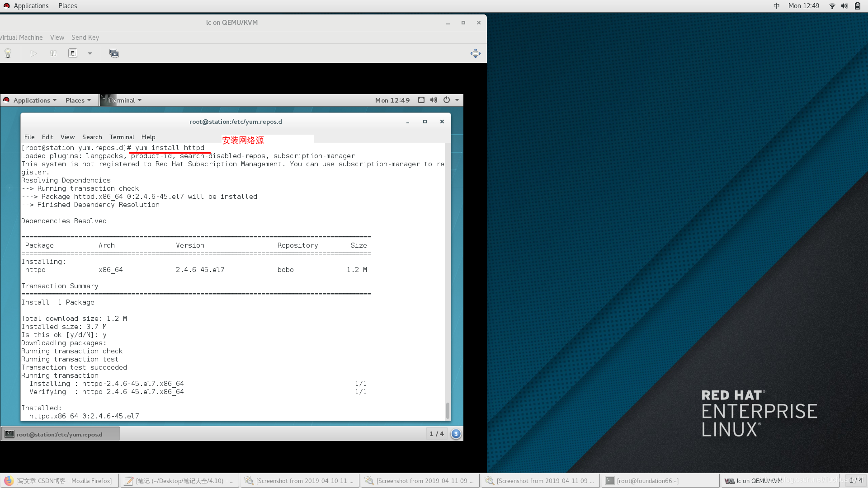The width and height of the screenshot is (868, 488).
Task: Open second Screenshot from 2019-04-11 taskbar item
Action: click(x=540, y=481)
